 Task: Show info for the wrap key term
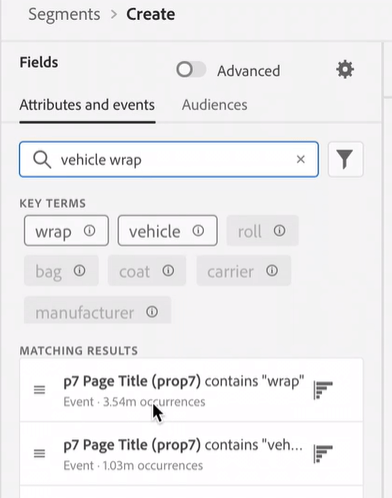point(89,231)
